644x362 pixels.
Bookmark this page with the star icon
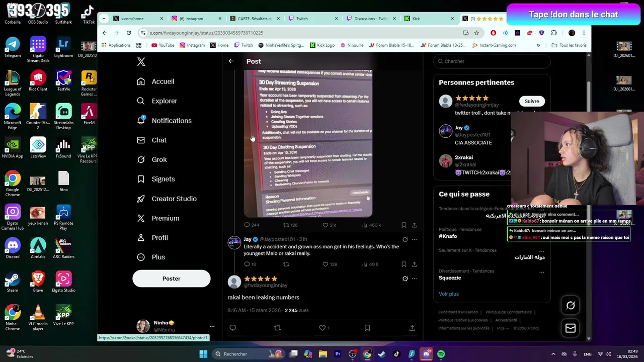click(476, 33)
